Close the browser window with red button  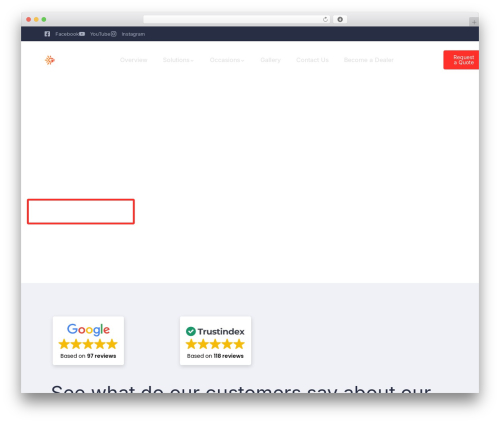pos(29,19)
